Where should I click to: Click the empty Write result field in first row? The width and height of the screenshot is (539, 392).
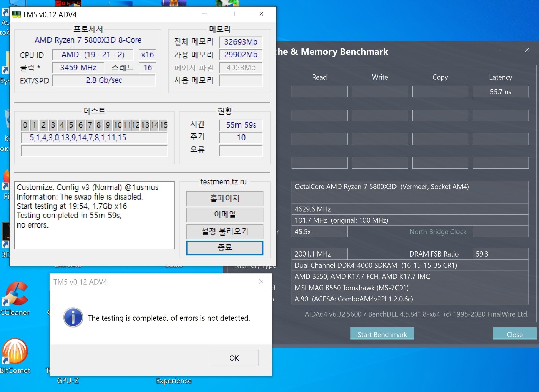click(380, 92)
